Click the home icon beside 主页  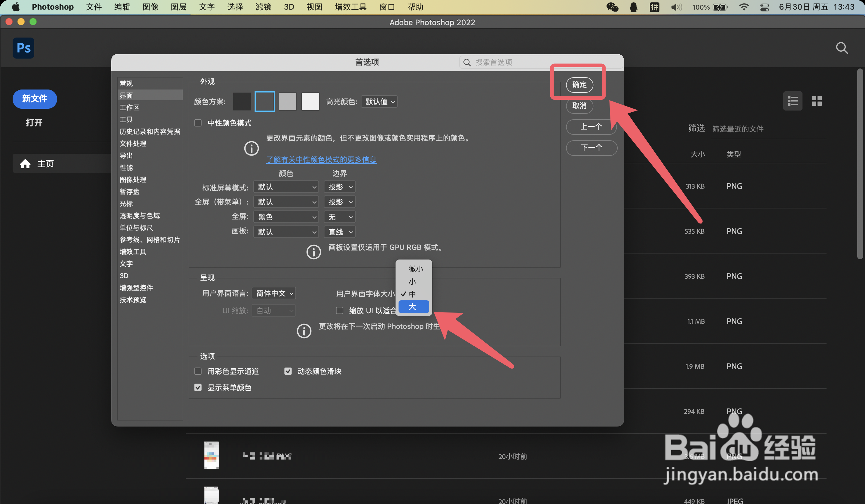[x=25, y=164]
